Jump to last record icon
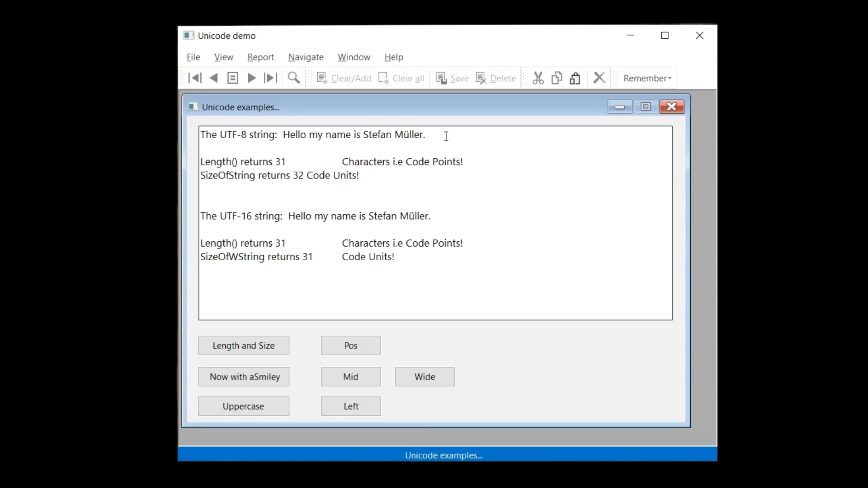The height and width of the screenshot is (488, 868). pos(270,78)
